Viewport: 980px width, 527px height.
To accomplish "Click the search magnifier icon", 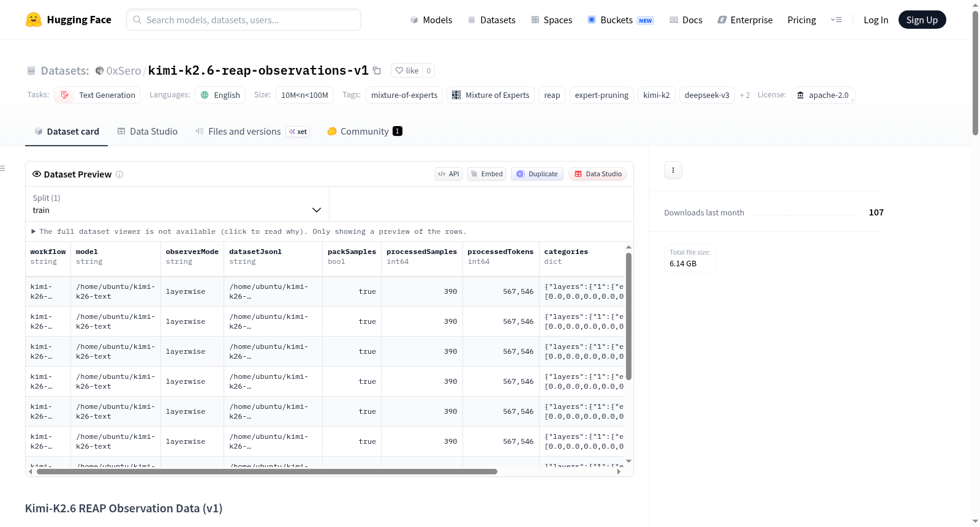I will (x=137, y=20).
